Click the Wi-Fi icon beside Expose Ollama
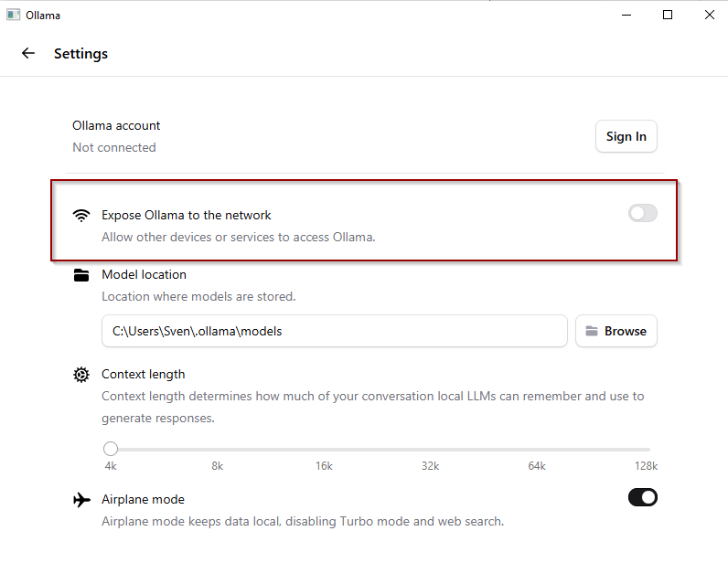The image size is (728, 563). pyautogui.click(x=82, y=216)
